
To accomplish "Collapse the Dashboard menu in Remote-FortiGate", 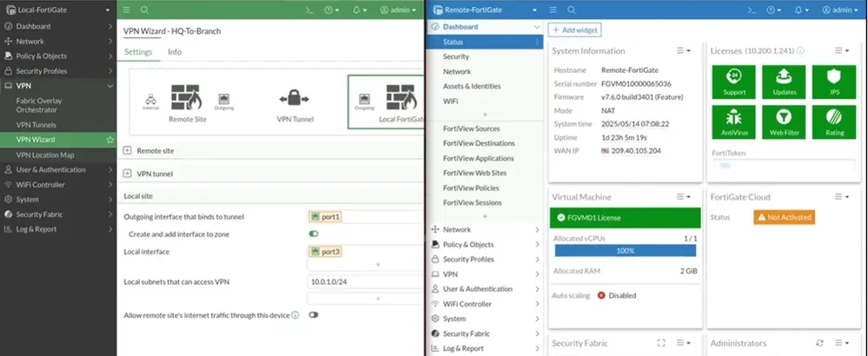I will click(x=537, y=27).
